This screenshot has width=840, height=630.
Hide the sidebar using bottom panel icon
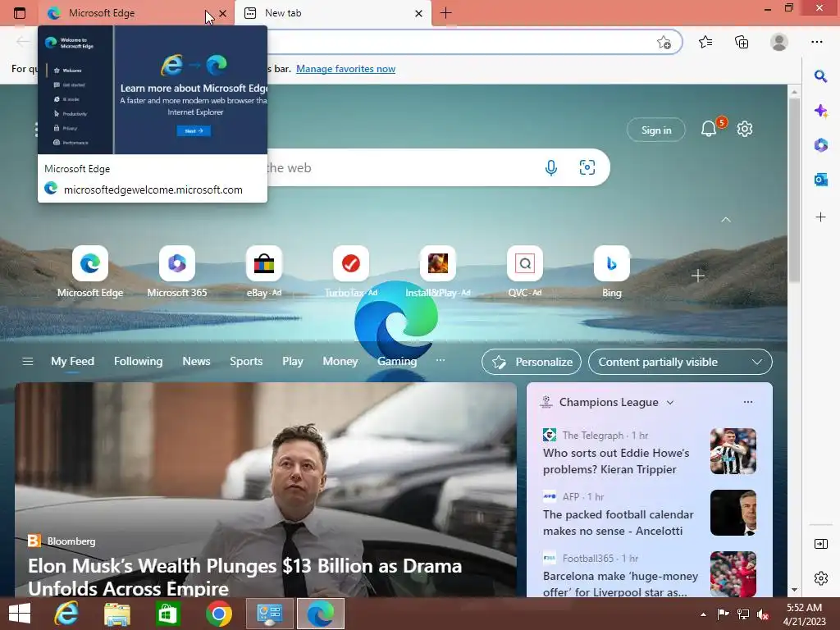(820, 544)
